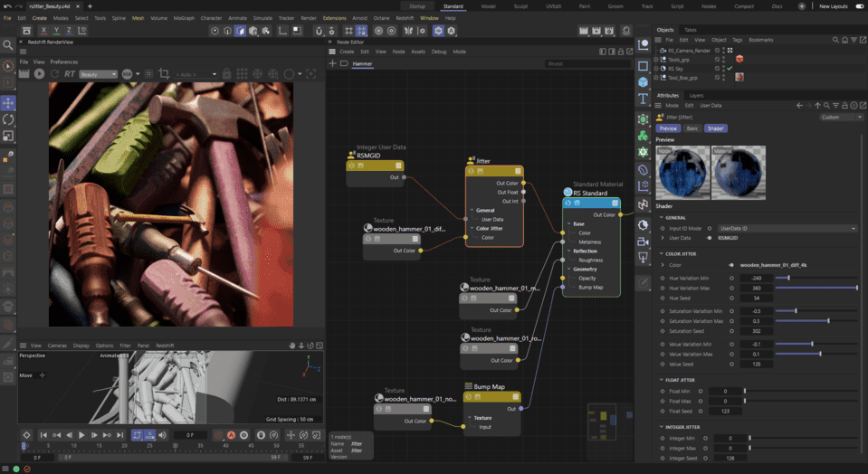Open the Input ID Mode dropdown

787,228
